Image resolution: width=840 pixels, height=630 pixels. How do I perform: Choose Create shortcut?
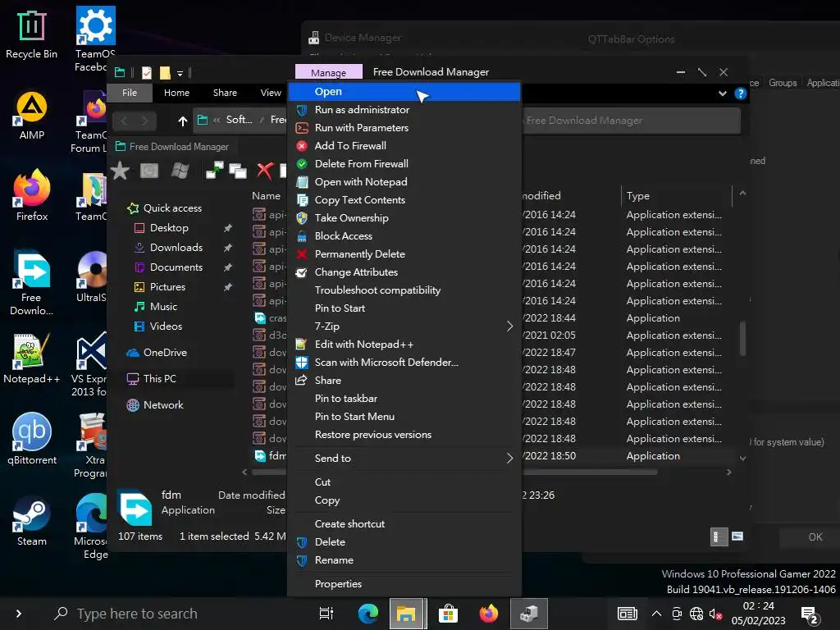(404, 524)
